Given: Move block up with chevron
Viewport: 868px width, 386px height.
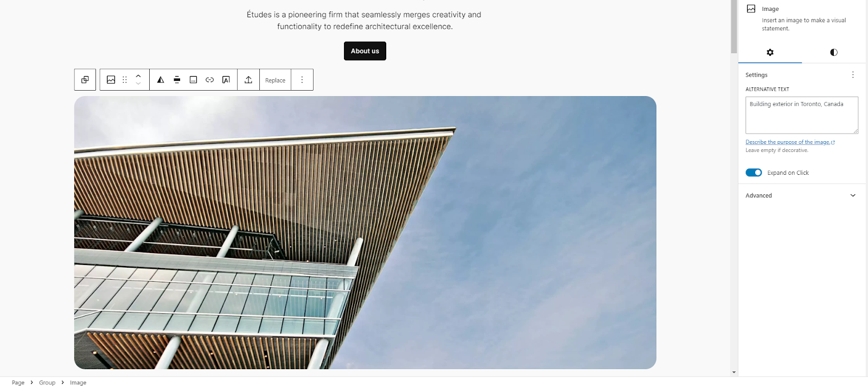Looking at the screenshot, I should 138,76.
